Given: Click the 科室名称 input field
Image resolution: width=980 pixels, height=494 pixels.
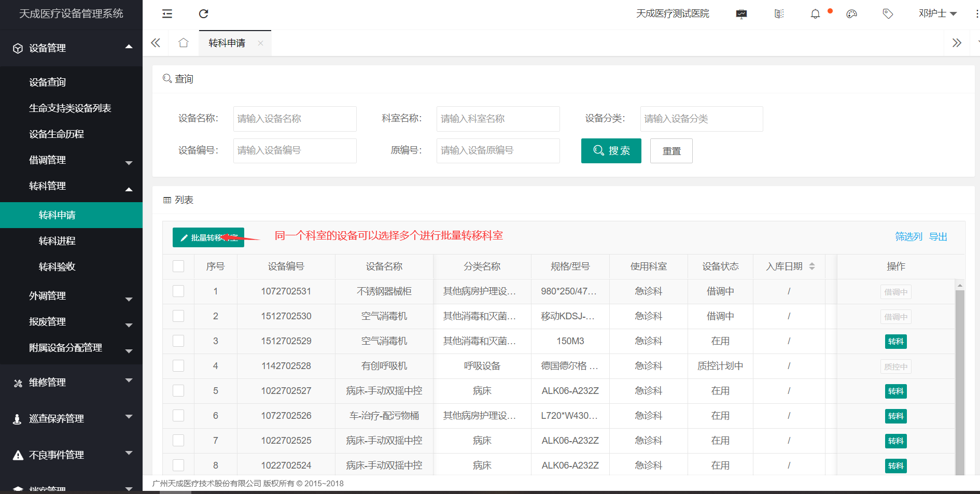Looking at the screenshot, I should 498,119.
